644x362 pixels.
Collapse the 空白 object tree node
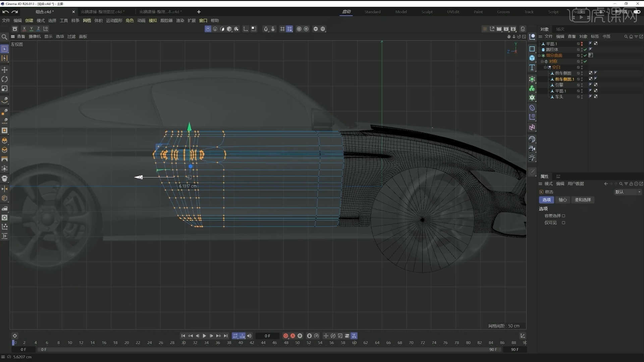pos(545,67)
